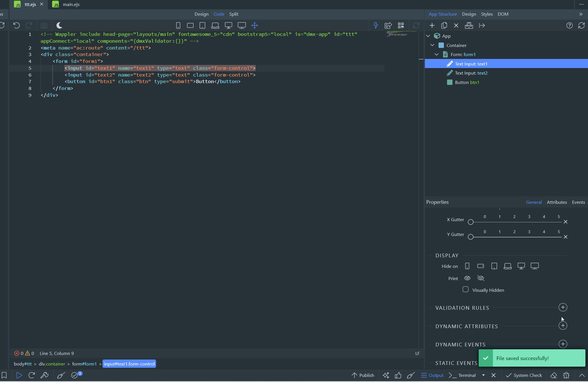Click the App Connect lightning icon
The height and width of the screenshot is (382, 588).
coord(376,25)
